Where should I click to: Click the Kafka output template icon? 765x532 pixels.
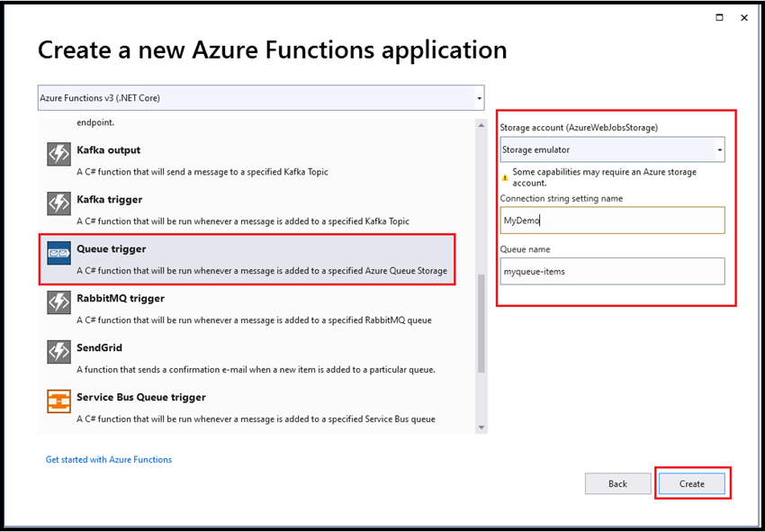point(58,155)
